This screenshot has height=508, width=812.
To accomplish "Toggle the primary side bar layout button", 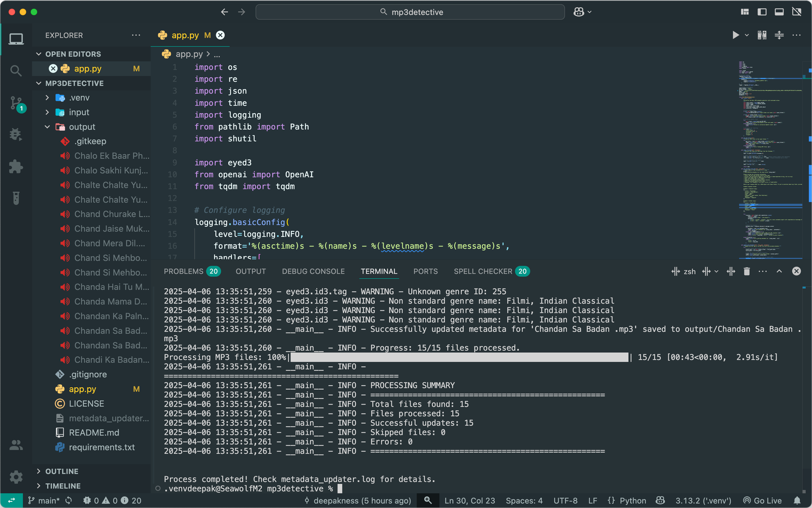I will 762,12.
